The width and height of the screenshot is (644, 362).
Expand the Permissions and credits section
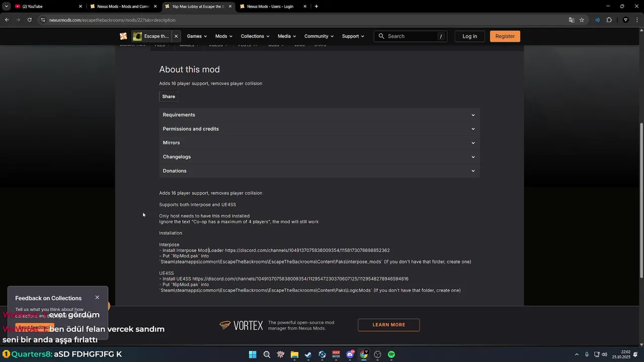point(319,129)
